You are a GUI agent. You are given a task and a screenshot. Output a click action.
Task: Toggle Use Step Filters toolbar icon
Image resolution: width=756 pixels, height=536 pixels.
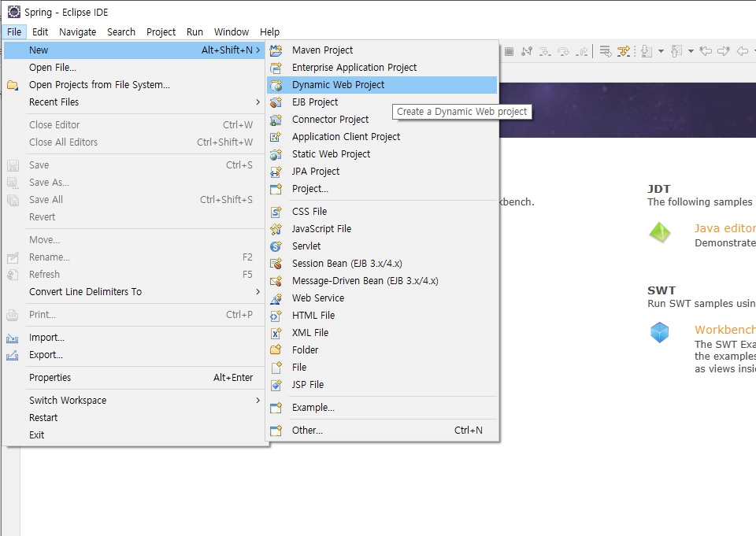(624, 51)
